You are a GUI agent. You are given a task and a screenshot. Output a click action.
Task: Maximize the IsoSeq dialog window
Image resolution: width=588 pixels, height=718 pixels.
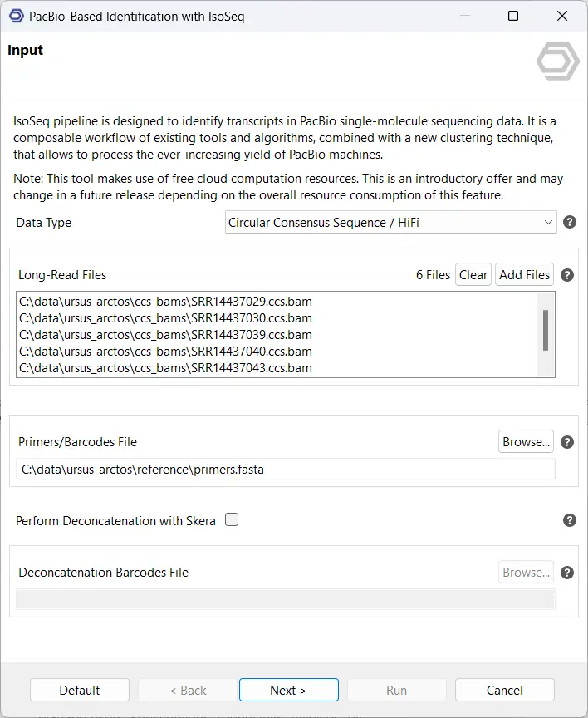coord(513,16)
